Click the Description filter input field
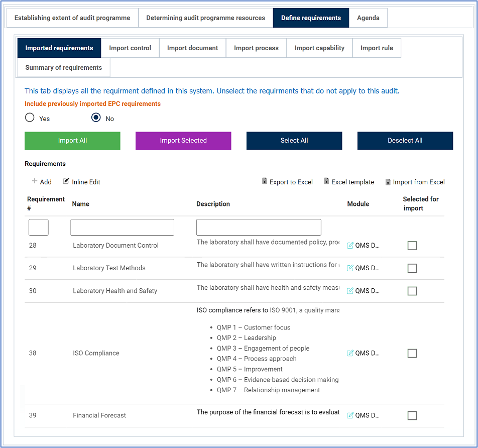478x448 pixels. point(259,228)
